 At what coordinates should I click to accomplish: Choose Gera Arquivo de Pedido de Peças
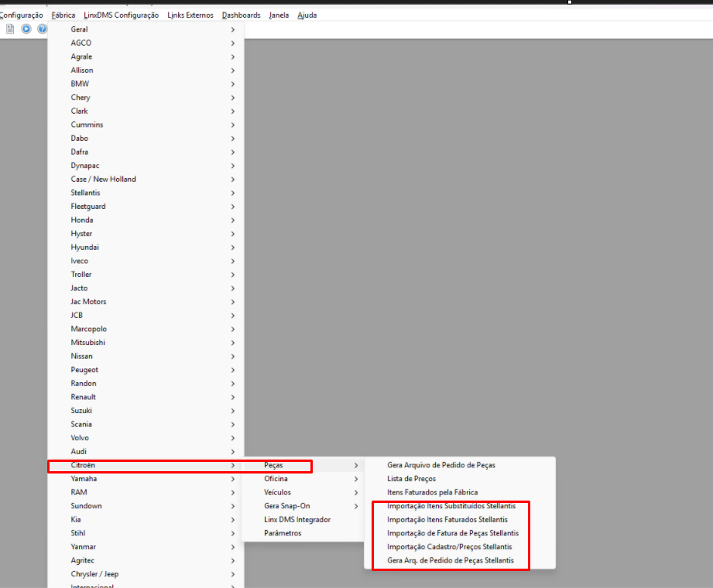(x=460, y=465)
